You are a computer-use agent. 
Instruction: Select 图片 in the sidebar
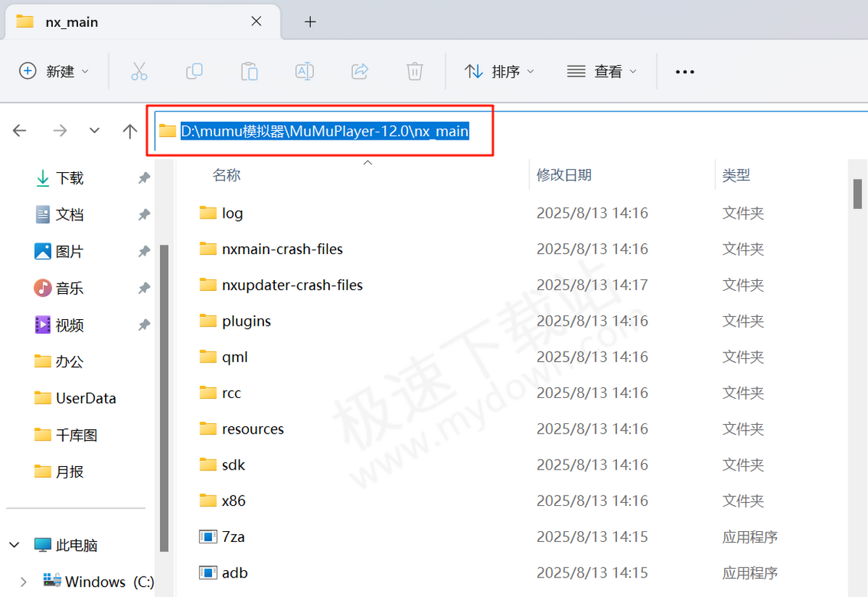67,251
